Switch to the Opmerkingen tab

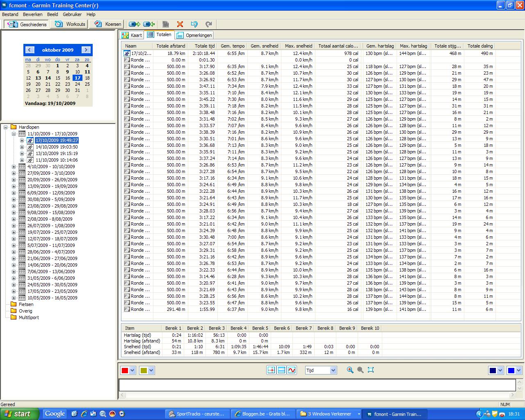pos(194,35)
